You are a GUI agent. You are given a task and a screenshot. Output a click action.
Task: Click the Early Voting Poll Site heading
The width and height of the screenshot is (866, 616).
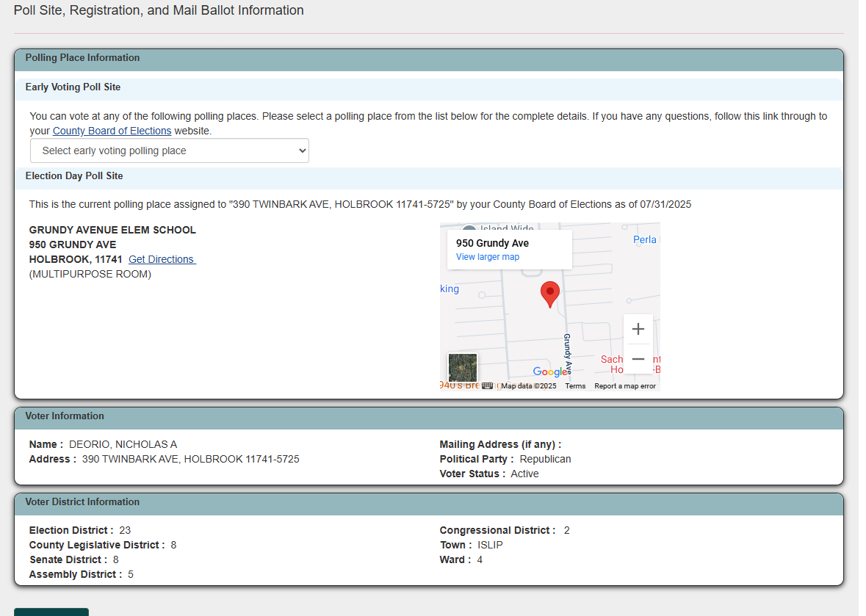73,87
